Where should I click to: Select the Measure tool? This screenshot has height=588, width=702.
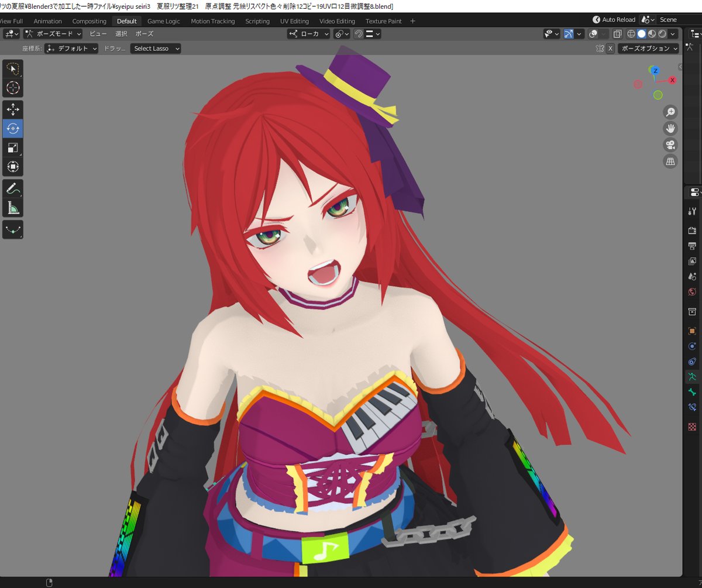point(13,208)
